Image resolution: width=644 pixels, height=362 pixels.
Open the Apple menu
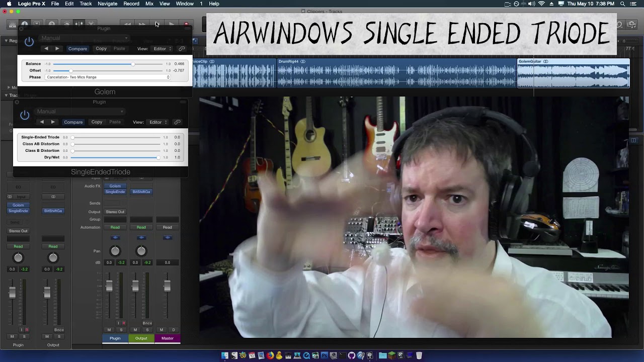click(x=9, y=4)
